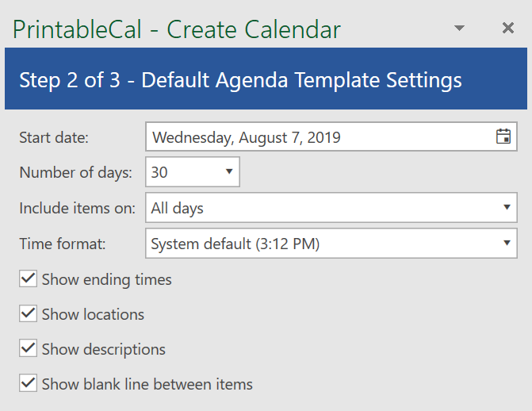The width and height of the screenshot is (532, 411).
Task: Uncheck the Show locations checkbox
Action: (x=28, y=313)
